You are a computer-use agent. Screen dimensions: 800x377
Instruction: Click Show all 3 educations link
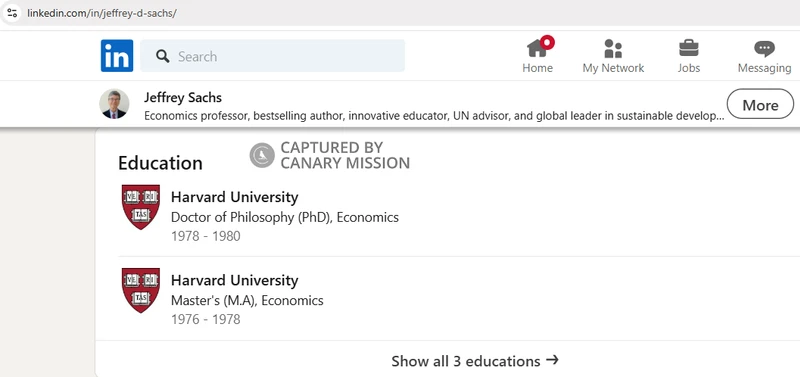tap(474, 361)
